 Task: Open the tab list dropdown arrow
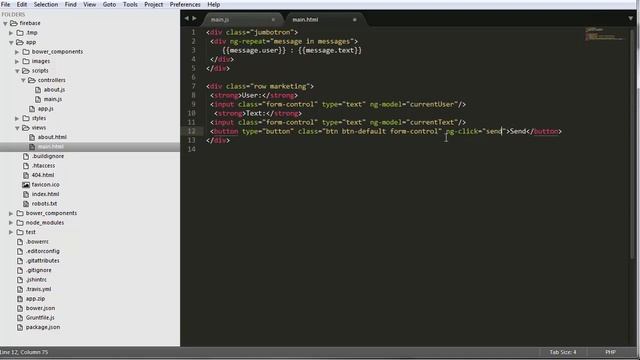click(631, 19)
